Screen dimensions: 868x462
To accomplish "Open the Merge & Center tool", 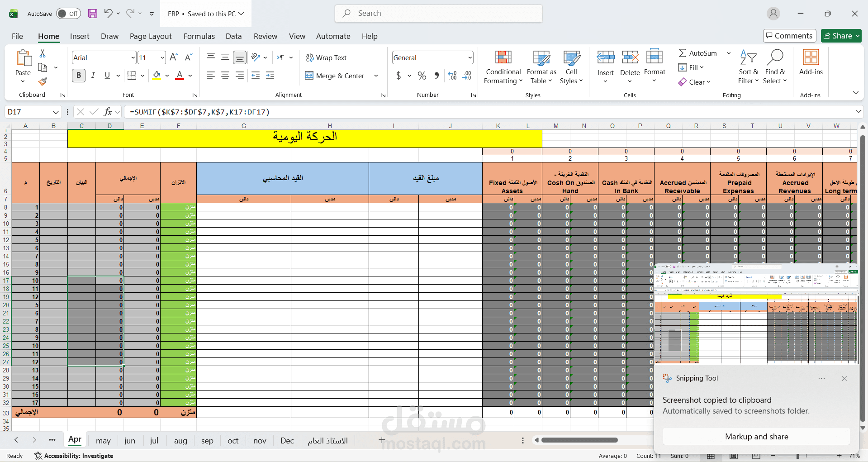I will [x=335, y=76].
